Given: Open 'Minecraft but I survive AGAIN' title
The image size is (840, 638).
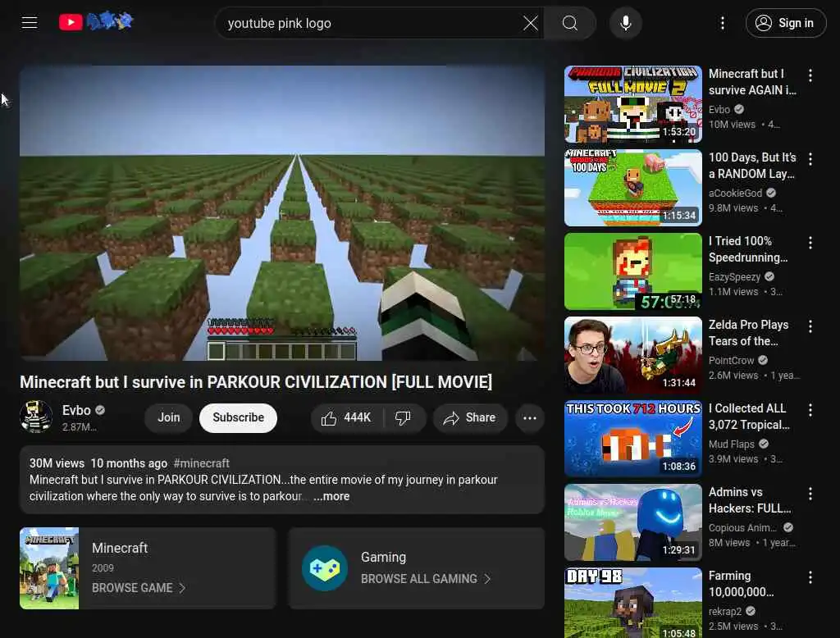Looking at the screenshot, I should (752, 82).
